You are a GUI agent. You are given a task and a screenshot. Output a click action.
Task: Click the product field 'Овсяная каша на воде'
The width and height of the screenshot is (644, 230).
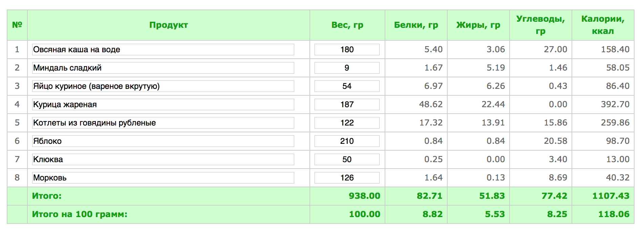tap(163, 50)
